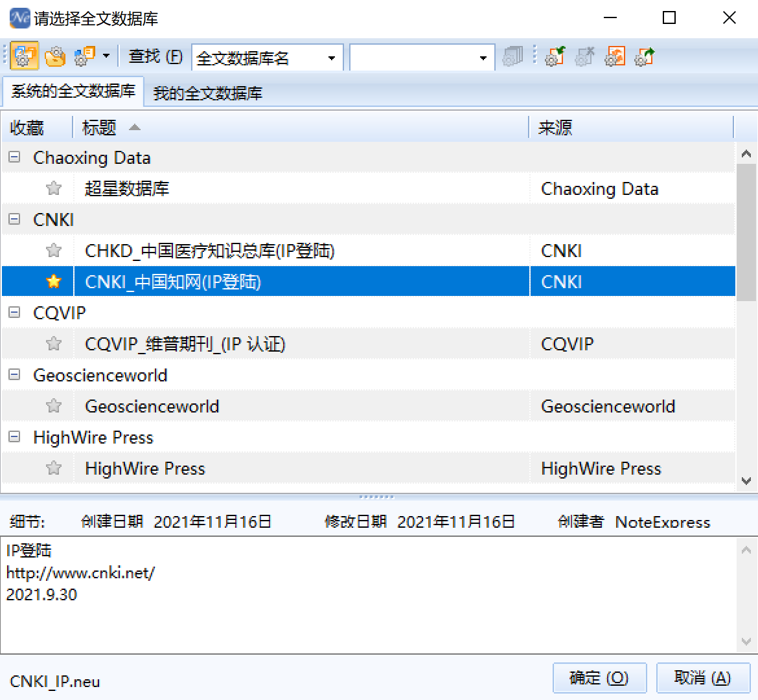Screen dimensions: 758x700
Task: Click the 创建者 NoteExpress detail text
Action: (634, 522)
